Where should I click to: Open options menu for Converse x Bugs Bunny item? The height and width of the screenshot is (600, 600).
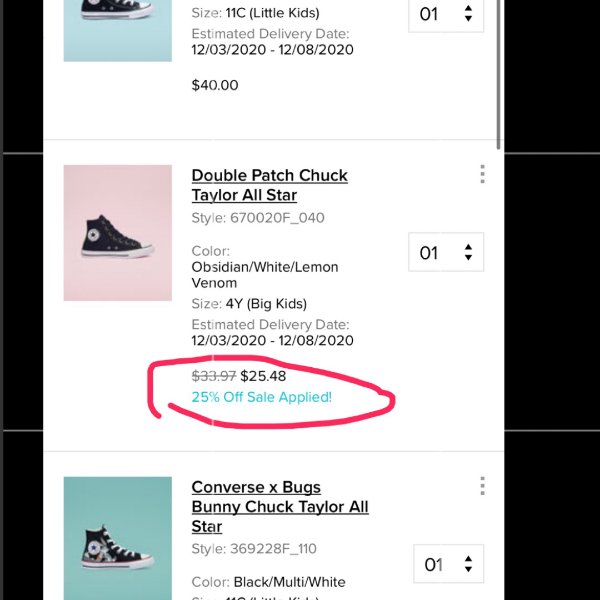[x=483, y=486]
